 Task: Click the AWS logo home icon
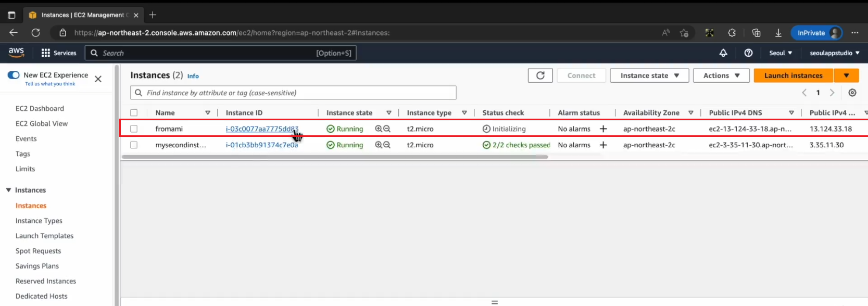coord(16,52)
